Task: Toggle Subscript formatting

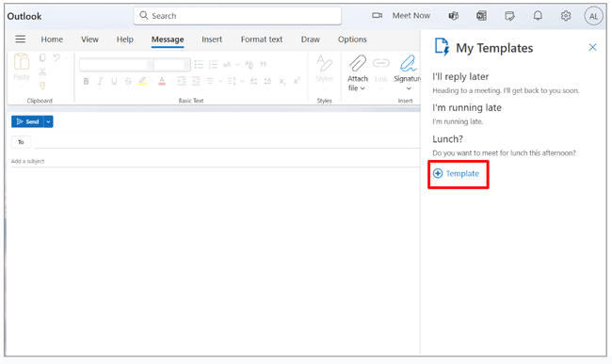Action: click(x=282, y=81)
